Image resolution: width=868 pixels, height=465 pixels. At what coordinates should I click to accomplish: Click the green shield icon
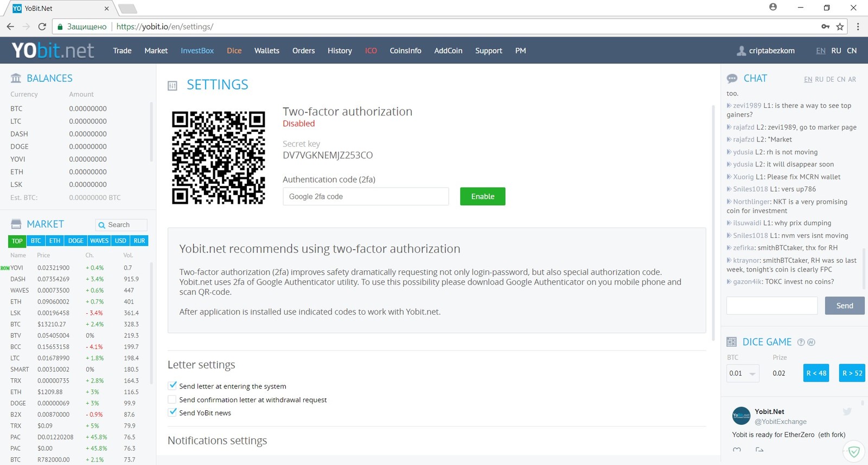pyautogui.click(x=854, y=451)
